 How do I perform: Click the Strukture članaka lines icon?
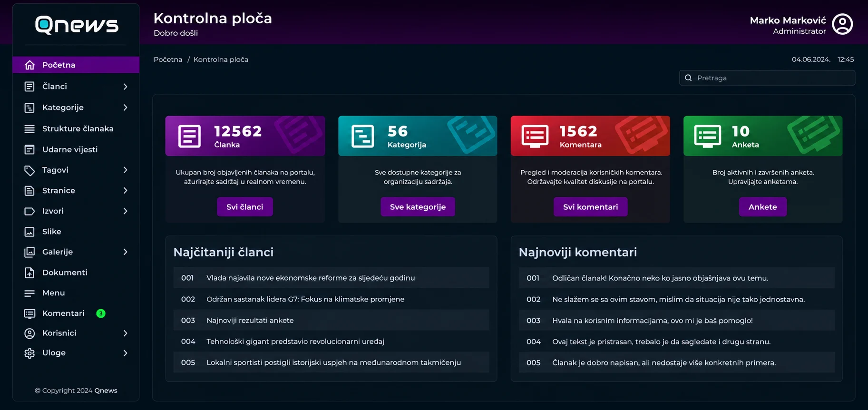pyautogui.click(x=29, y=129)
